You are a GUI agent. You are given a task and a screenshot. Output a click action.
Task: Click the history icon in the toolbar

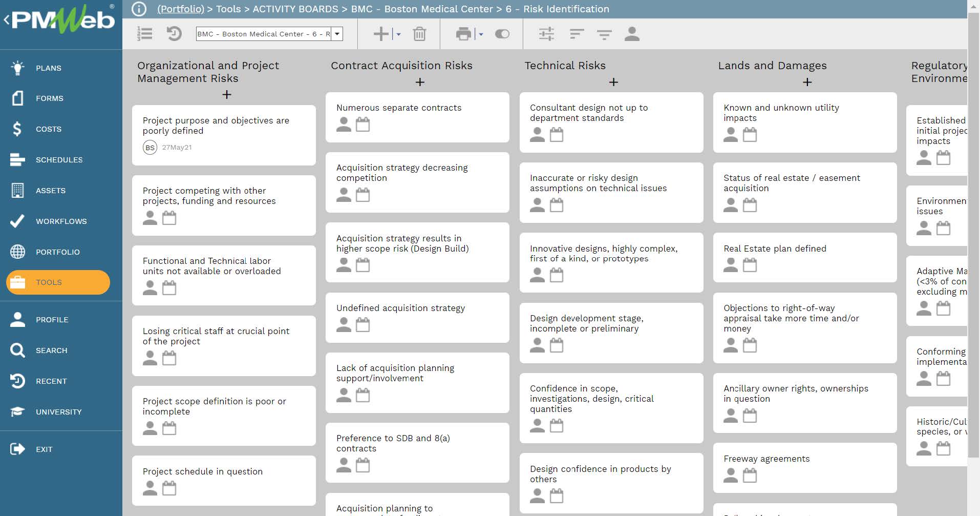pyautogui.click(x=174, y=34)
